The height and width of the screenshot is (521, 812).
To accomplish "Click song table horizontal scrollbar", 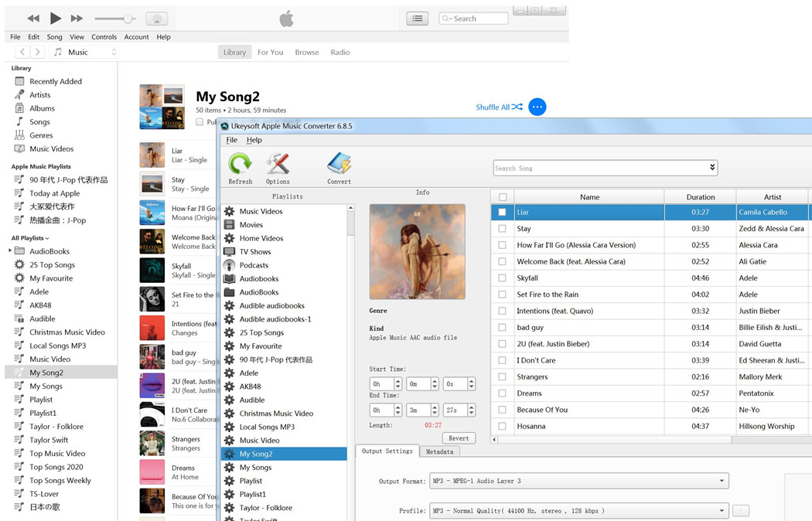I will pyautogui.click(x=614, y=439).
